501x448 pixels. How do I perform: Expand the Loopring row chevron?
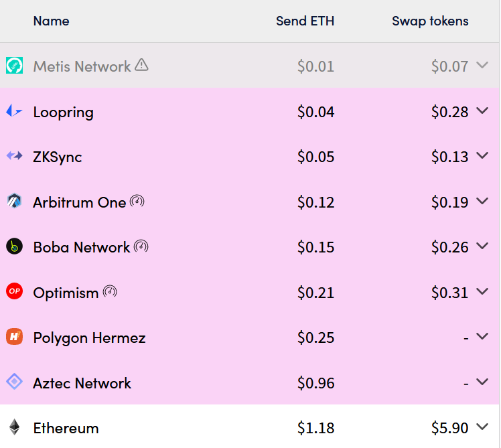(x=482, y=111)
